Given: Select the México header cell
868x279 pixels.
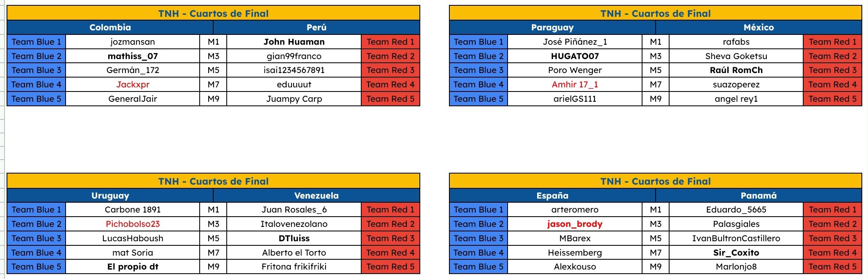Looking at the screenshot, I should click(x=759, y=27).
